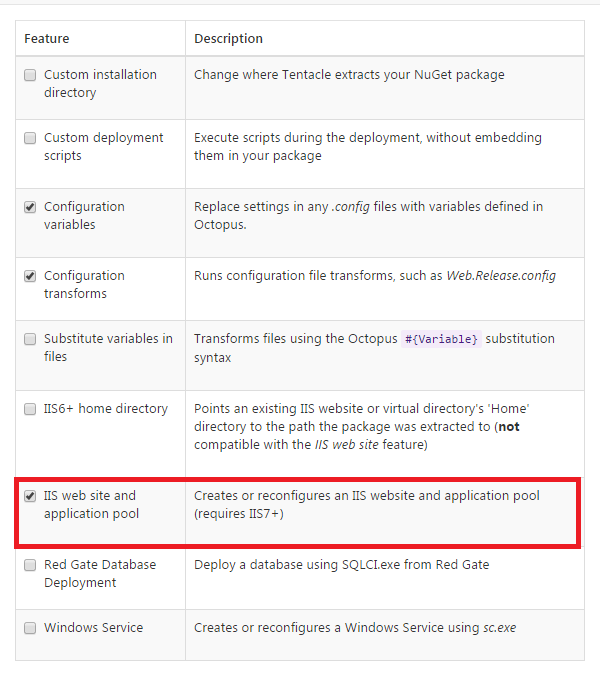Disable the Configuration transforms checkbox
Viewport: 600px width, 675px height.
point(30,276)
